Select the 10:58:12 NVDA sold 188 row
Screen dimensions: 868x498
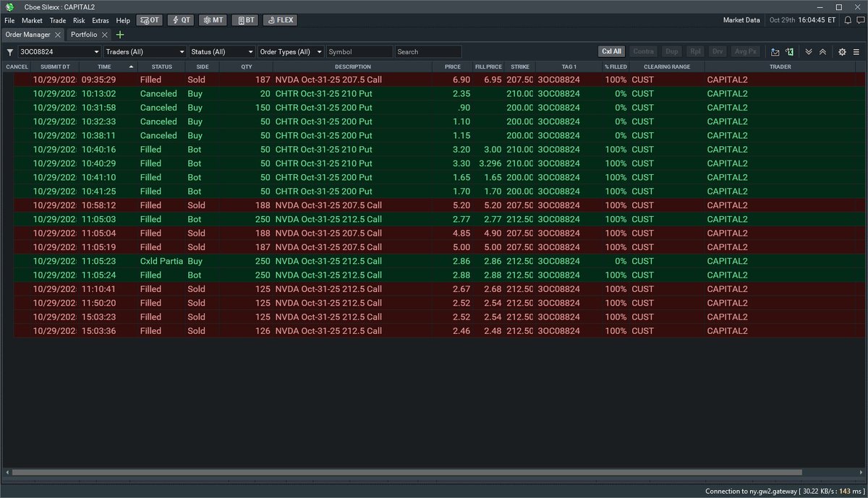click(x=434, y=205)
